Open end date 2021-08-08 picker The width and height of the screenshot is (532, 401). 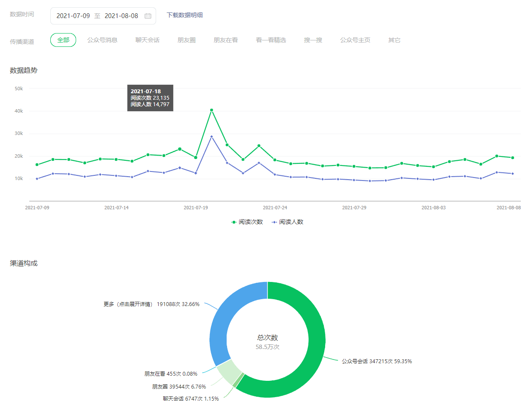point(121,16)
